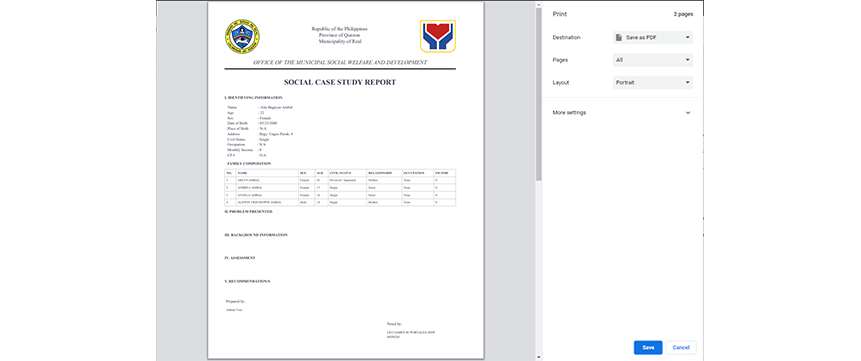Screen dimensions: 861x361
Task: Open the Destination dropdown showing Save as PDF
Action: pyautogui.click(x=653, y=37)
